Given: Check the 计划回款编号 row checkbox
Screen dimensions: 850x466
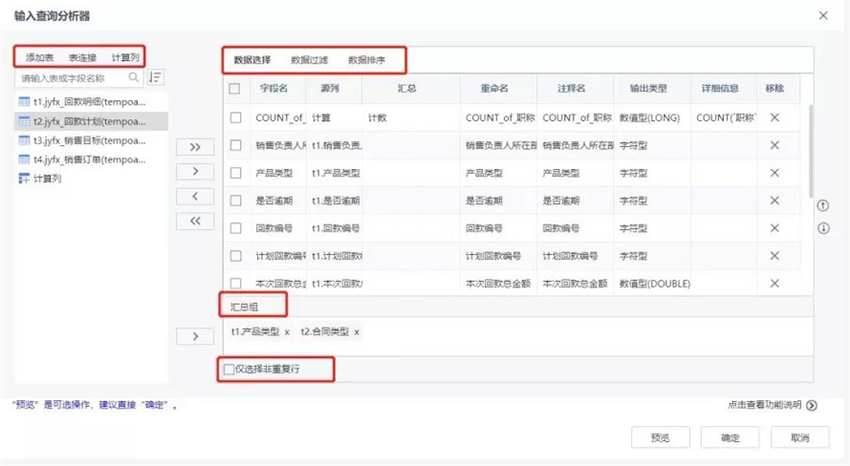Looking at the screenshot, I should click(236, 256).
